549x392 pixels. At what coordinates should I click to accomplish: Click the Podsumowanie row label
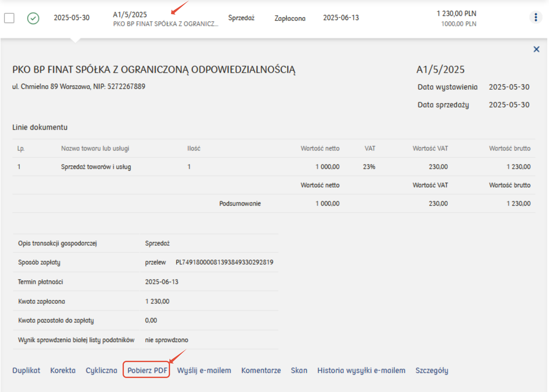tap(240, 203)
